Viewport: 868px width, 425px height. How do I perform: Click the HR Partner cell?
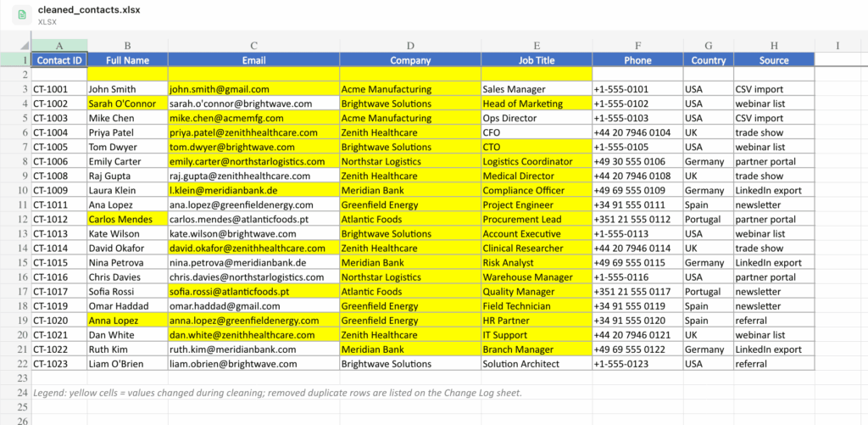pyautogui.click(x=537, y=321)
